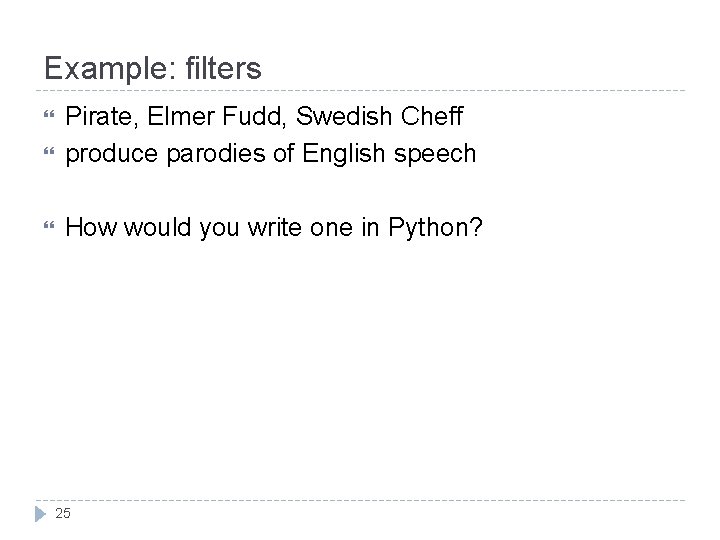Click the word 'Pirate' in the first bullet
The image size is (720, 540).
click(x=95, y=117)
